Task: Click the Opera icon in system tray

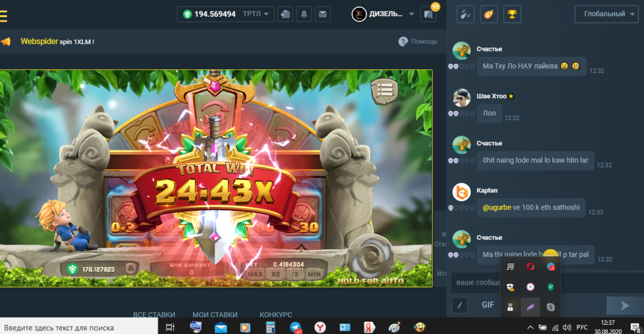Action: click(530, 266)
